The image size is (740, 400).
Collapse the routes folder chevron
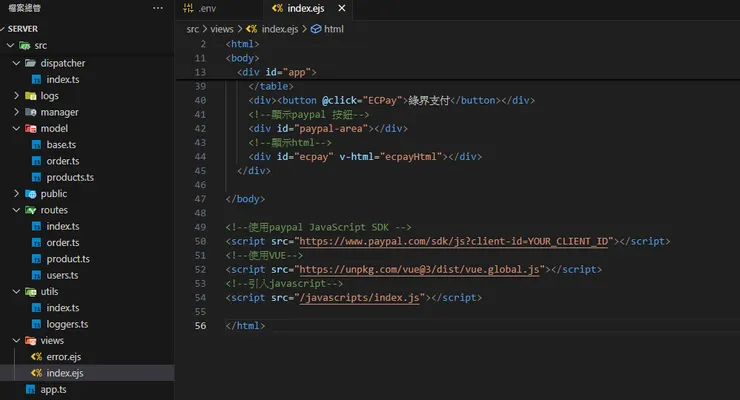(16, 210)
